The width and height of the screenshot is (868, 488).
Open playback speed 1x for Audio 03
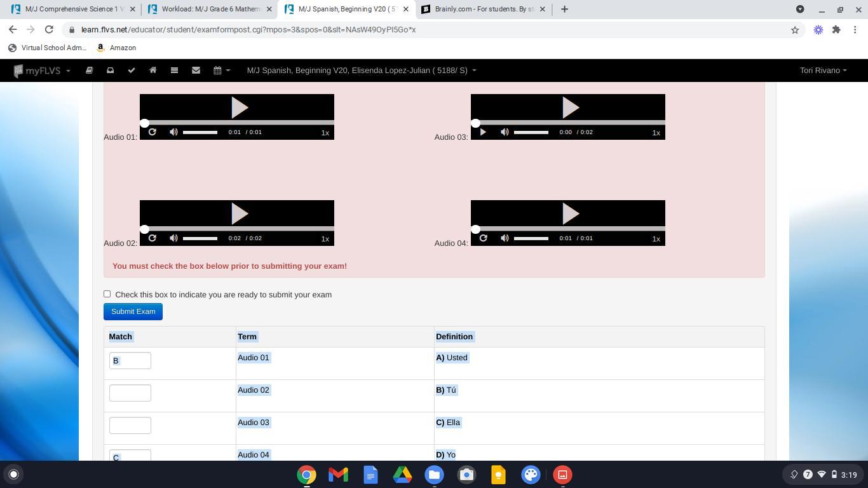click(656, 133)
